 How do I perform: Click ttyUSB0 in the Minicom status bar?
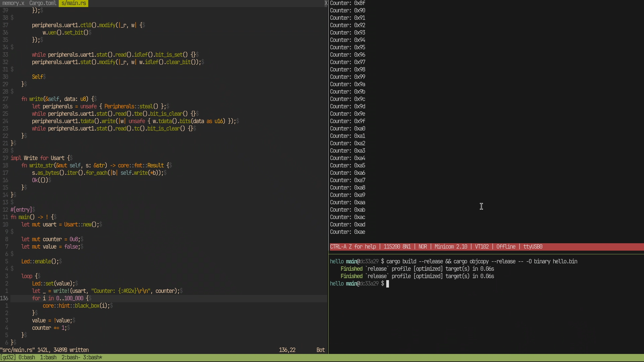click(x=533, y=247)
